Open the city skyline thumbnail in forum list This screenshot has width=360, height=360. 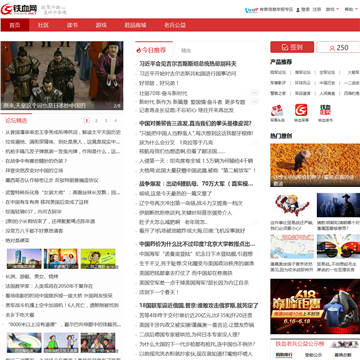24,259
